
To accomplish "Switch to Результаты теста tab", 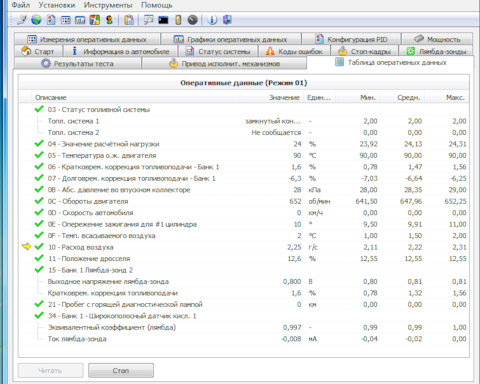I will [78, 63].
